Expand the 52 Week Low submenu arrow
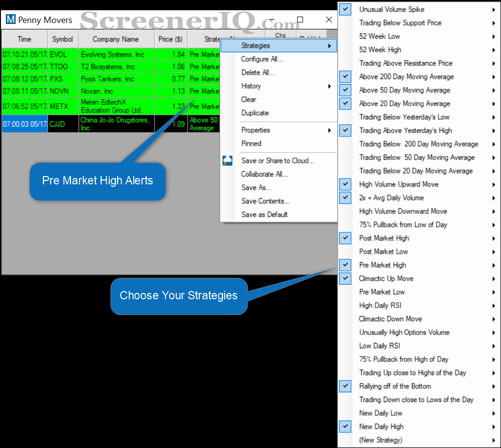 tap(494, 37)
